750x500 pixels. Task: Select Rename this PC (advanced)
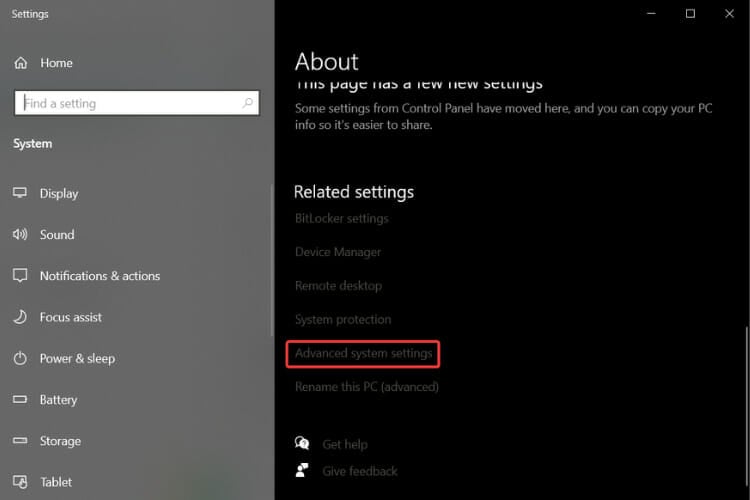[367, 387]
